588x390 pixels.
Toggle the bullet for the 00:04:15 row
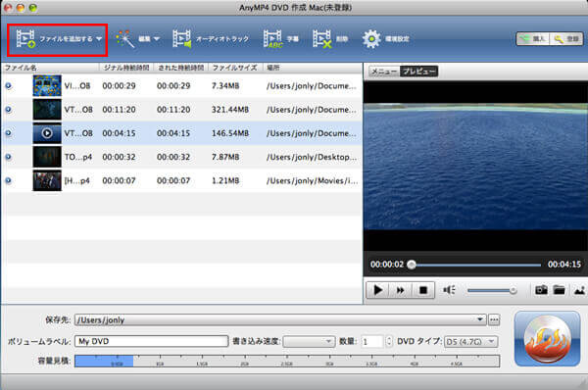point(8,133)
